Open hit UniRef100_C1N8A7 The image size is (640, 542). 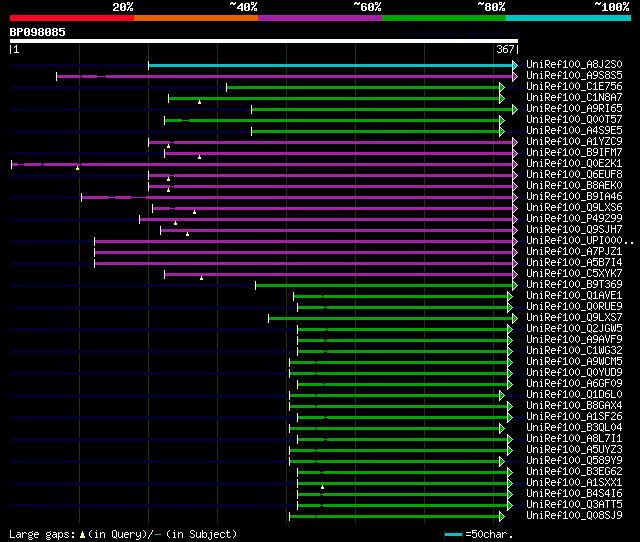pos(574,98)
